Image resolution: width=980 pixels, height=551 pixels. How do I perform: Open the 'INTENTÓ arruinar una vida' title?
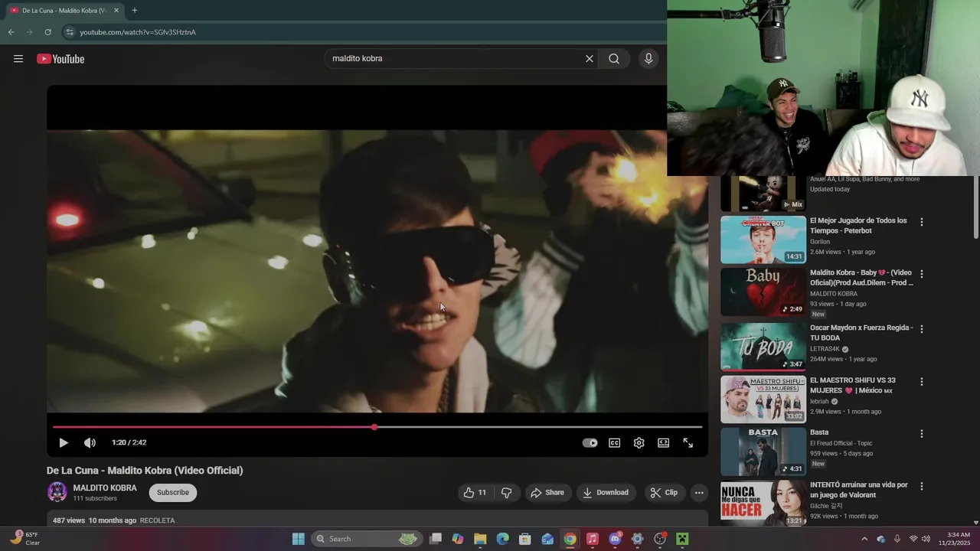(859, 490)
